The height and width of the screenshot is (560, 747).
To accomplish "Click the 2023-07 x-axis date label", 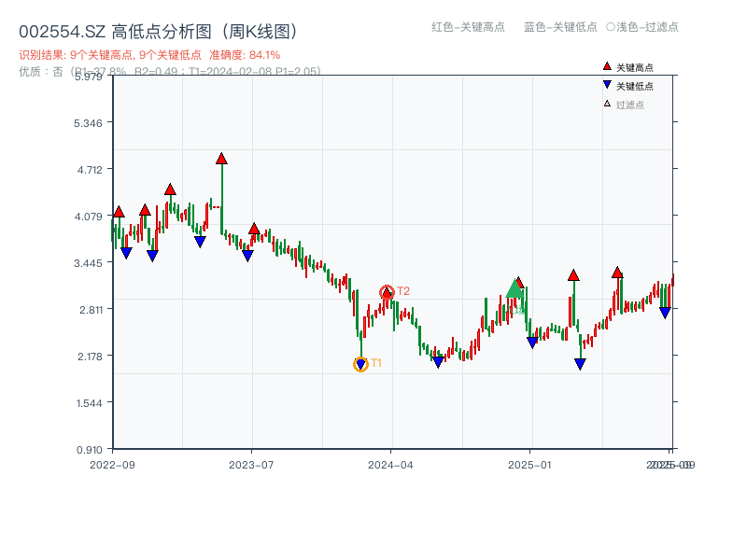I will (x=251, y=464).
